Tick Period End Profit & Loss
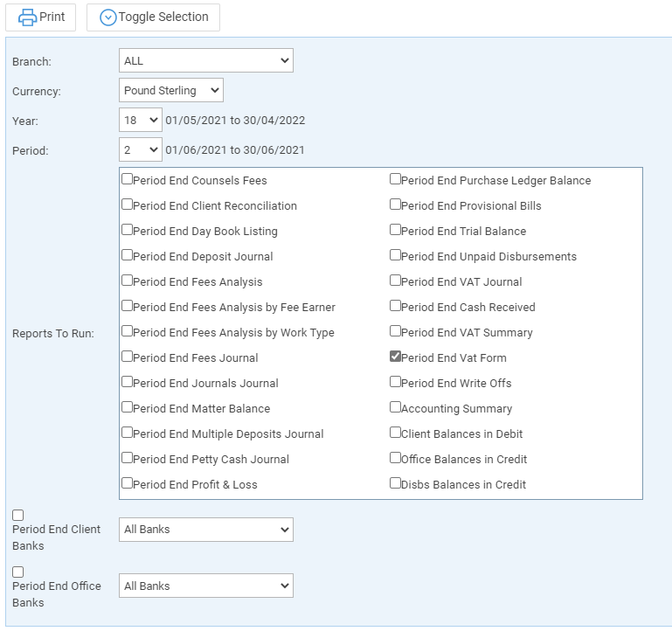Viewport: 672px width, 631px height. [x=127, y=483]
